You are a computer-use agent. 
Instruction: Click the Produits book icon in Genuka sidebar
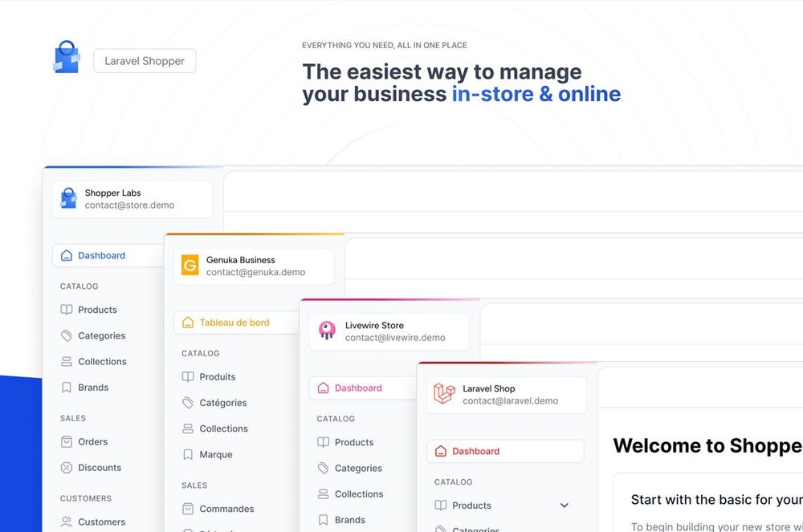pos(188,377)
